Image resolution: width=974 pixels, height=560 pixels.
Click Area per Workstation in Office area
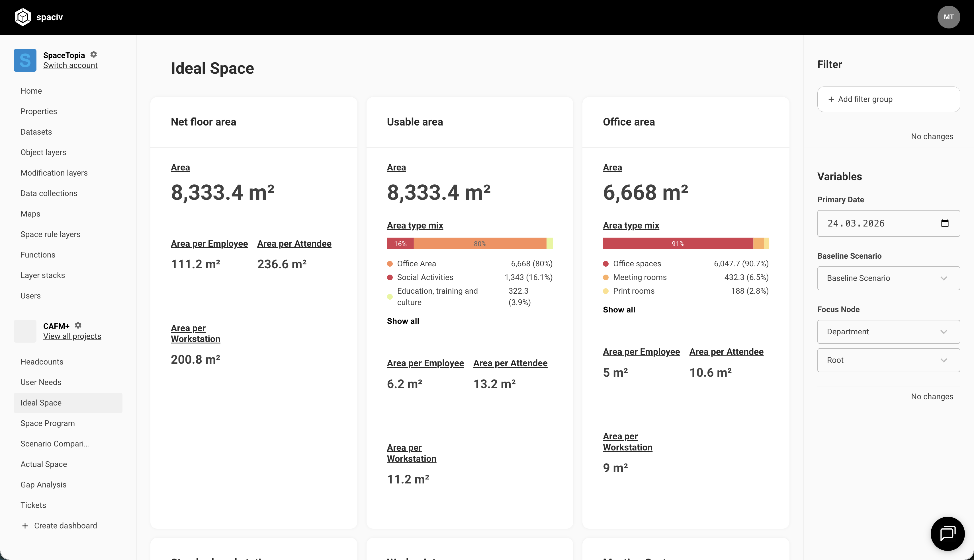pyautogui.click(x=627, y=442)
